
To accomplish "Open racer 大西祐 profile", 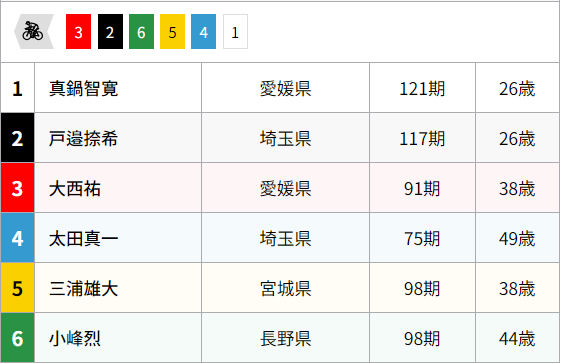I will pos(75,188).
